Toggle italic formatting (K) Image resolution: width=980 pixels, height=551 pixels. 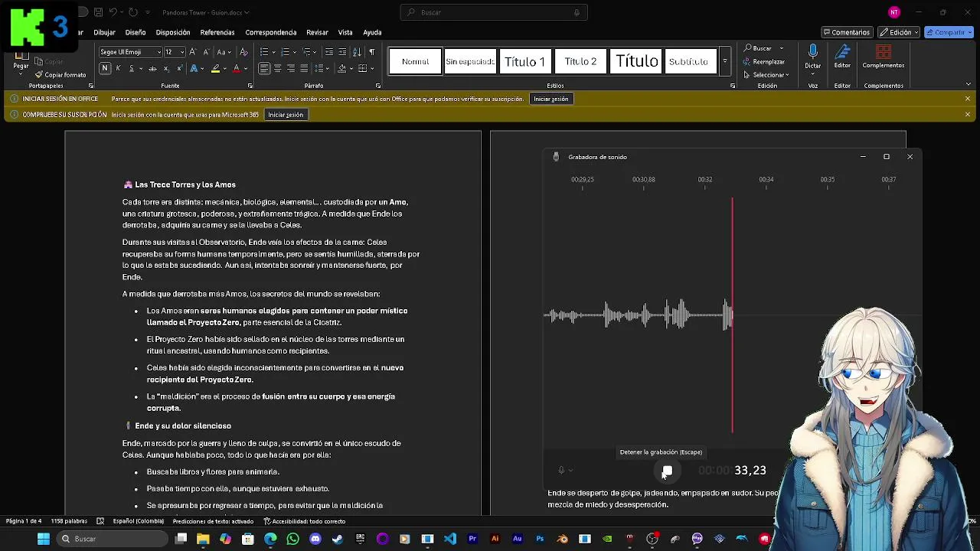tap(118, 68)
